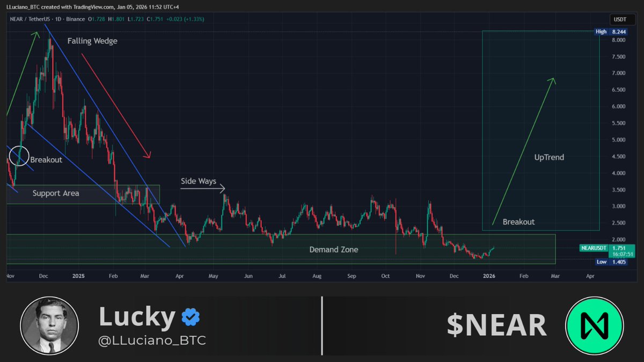Select the 2026 label on the time axis
The image size is (644, 362).
[x=489, y=275]
